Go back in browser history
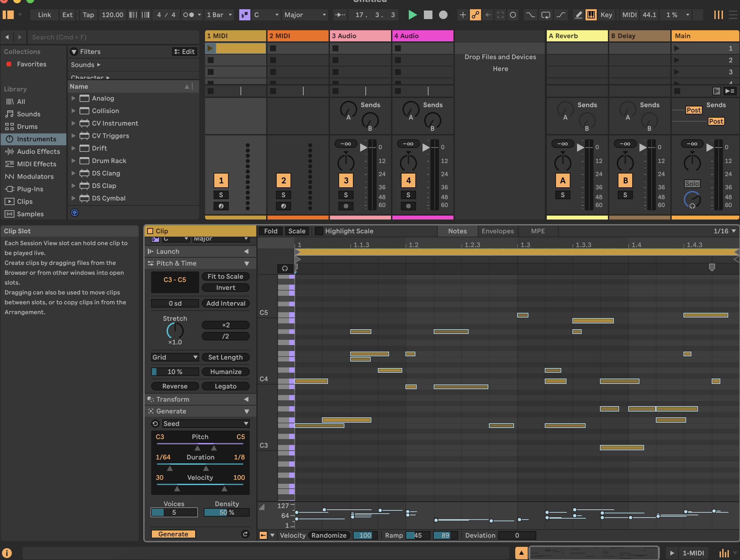Viewport: 740px width, 560px height. pos(7,37)
